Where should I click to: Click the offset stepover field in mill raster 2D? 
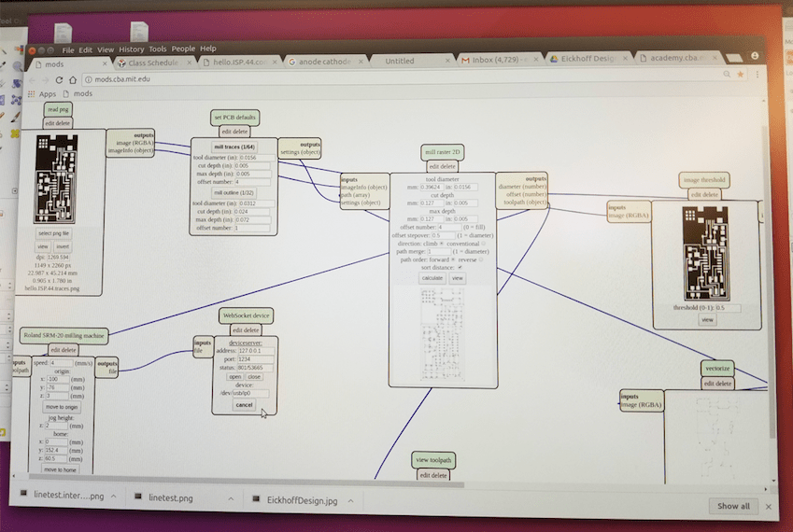coord(443,235)
